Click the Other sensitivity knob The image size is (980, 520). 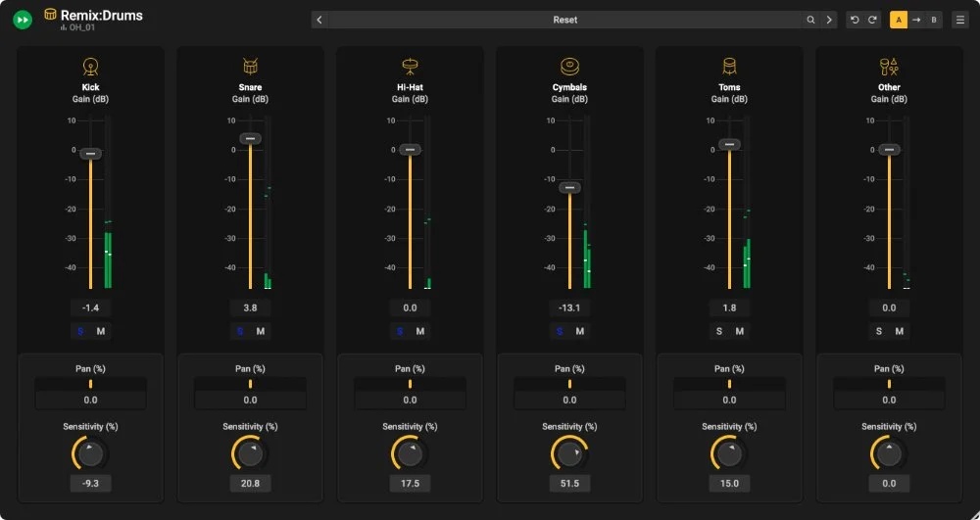tap(889, 453)
